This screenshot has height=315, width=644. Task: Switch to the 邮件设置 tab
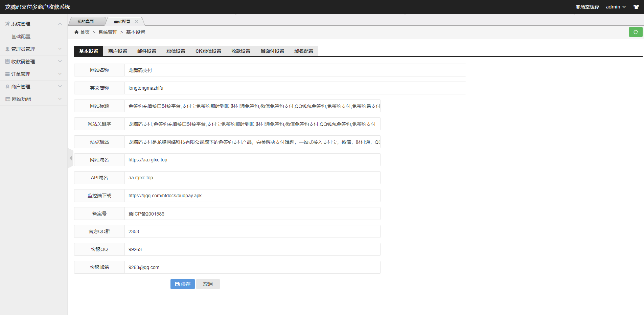146,51
